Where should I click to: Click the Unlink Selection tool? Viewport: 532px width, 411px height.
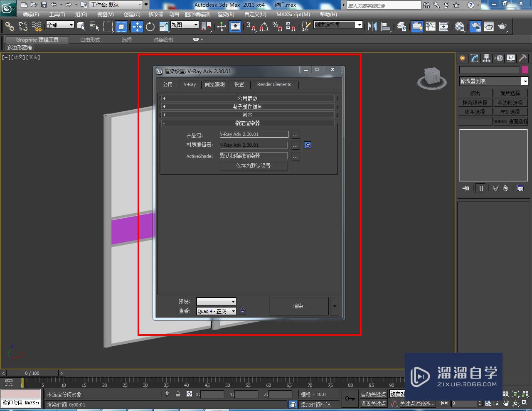(x=23, y=27)
